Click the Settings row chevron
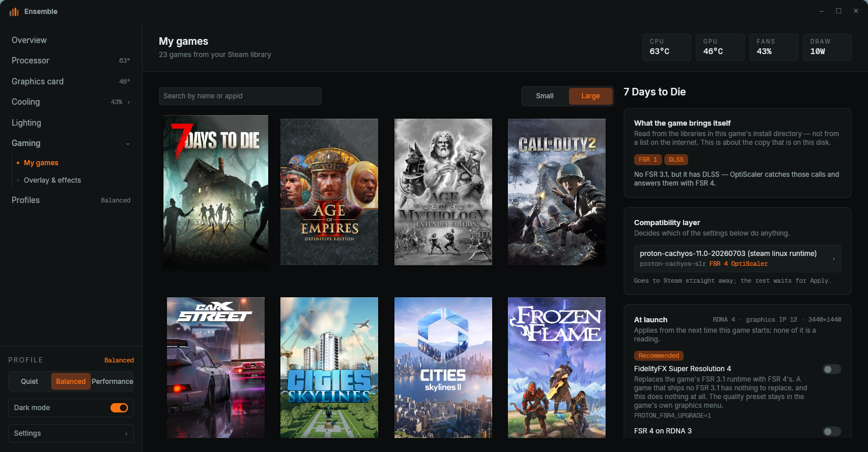This screenshot has height=452, width=868. pyautogui.click(x=126, y=433)
